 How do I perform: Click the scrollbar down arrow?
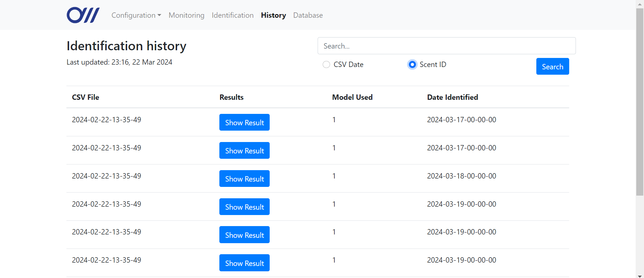[x=640, y=276]
